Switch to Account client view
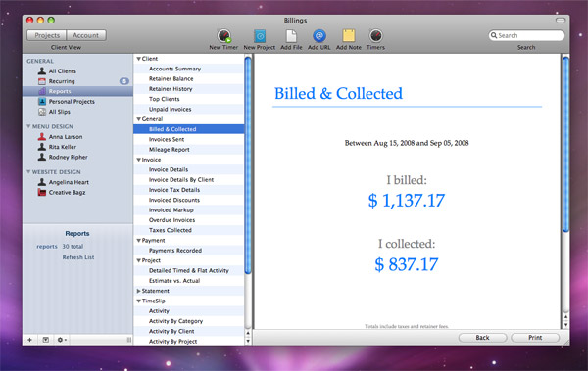 pos(86,35)
